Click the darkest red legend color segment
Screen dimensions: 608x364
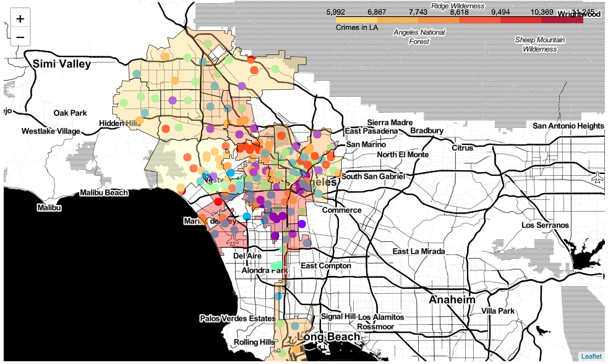pos(562,20)
